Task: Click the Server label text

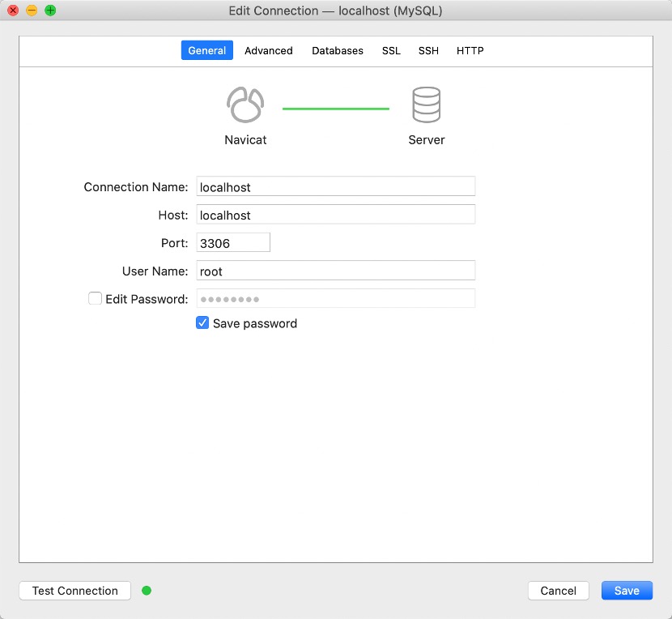Action: point(427,140)
